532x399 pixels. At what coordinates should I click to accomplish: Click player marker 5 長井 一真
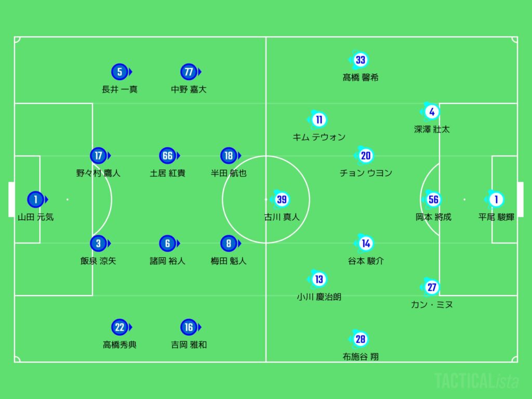121,72
